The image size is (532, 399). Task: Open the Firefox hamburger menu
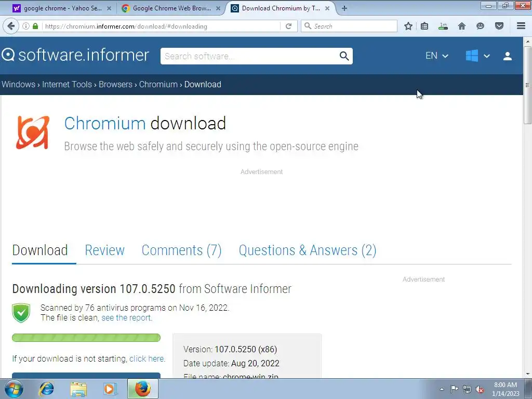pyautogui.click(x=521, y=26)
